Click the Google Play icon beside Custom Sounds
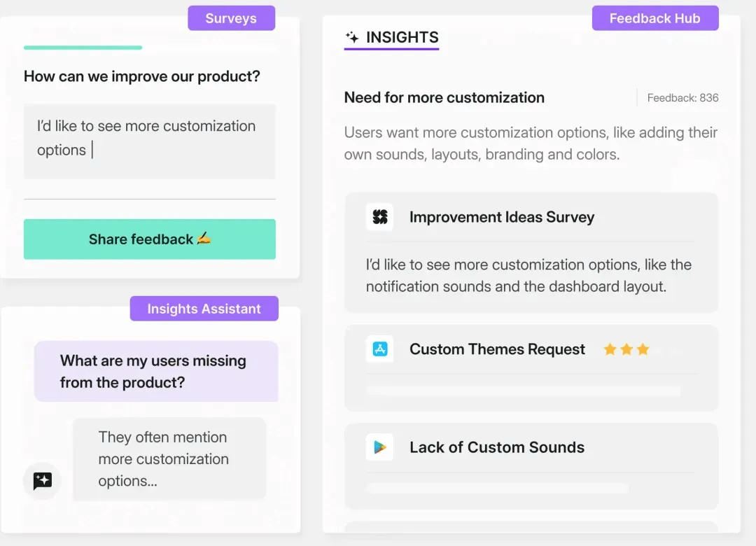The height and width of the screenshot is (546, 756). pos(379,447)
